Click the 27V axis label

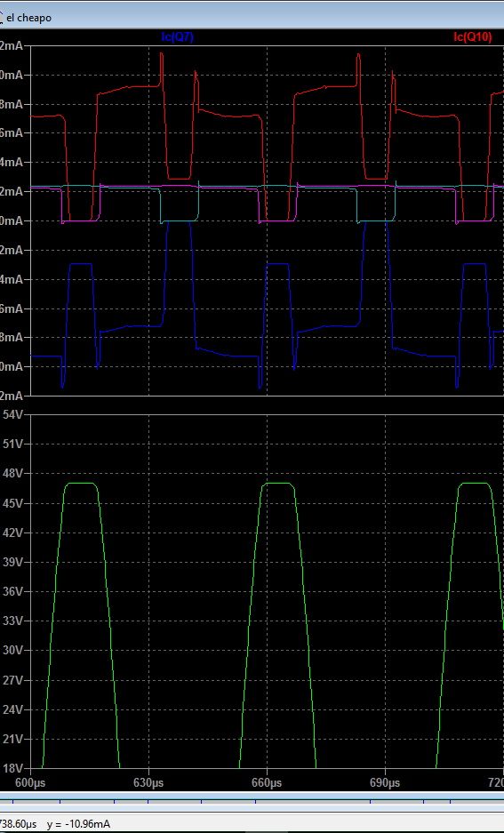(12, 680)
